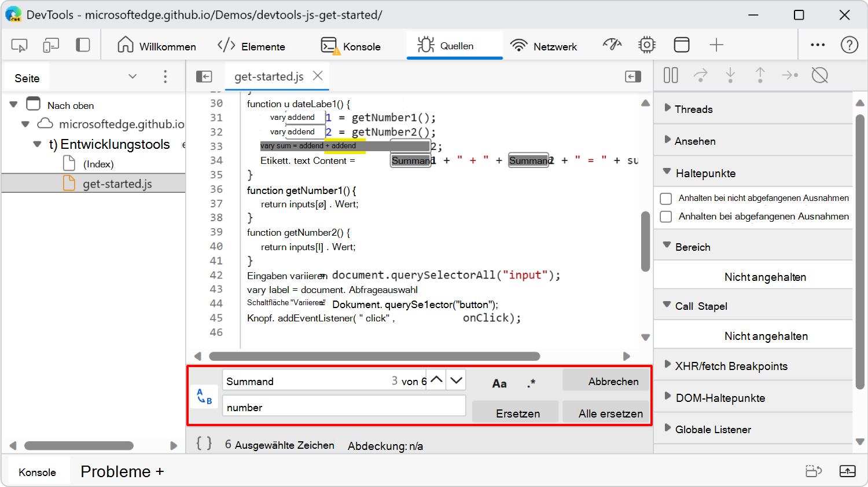The width and height of the screenshot is (868, 487).
Task: Enable 'Anhalten bei abgefangenen Ausnahmen'
Action: (665, 218)
